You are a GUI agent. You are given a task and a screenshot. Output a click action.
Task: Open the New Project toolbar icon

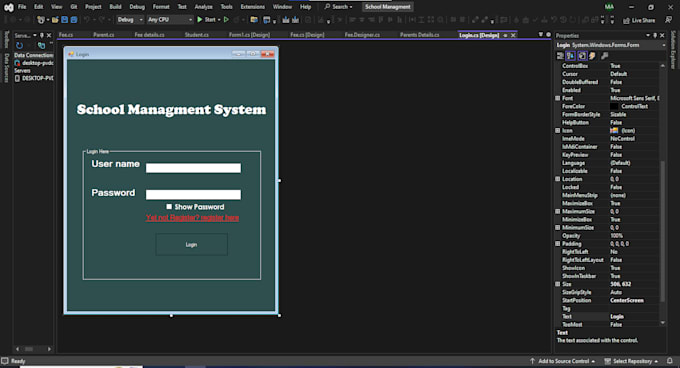pyautogui.click(x=41, y=20)
